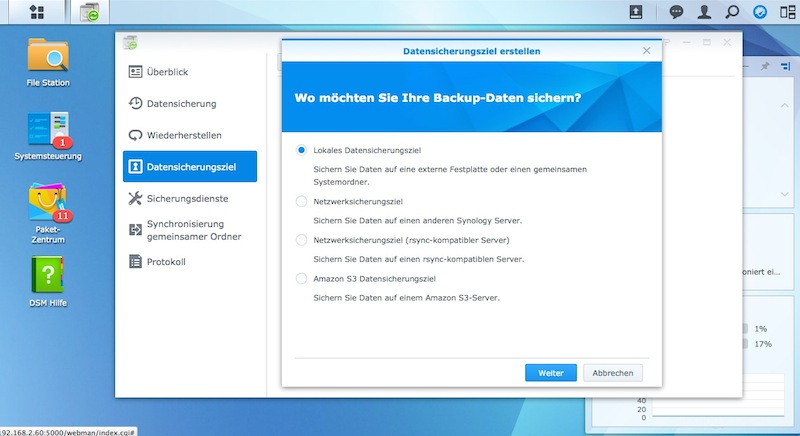
Task: Choose Amazon S3 Datensicherungsziel radio button
Action: click(301, 278)
